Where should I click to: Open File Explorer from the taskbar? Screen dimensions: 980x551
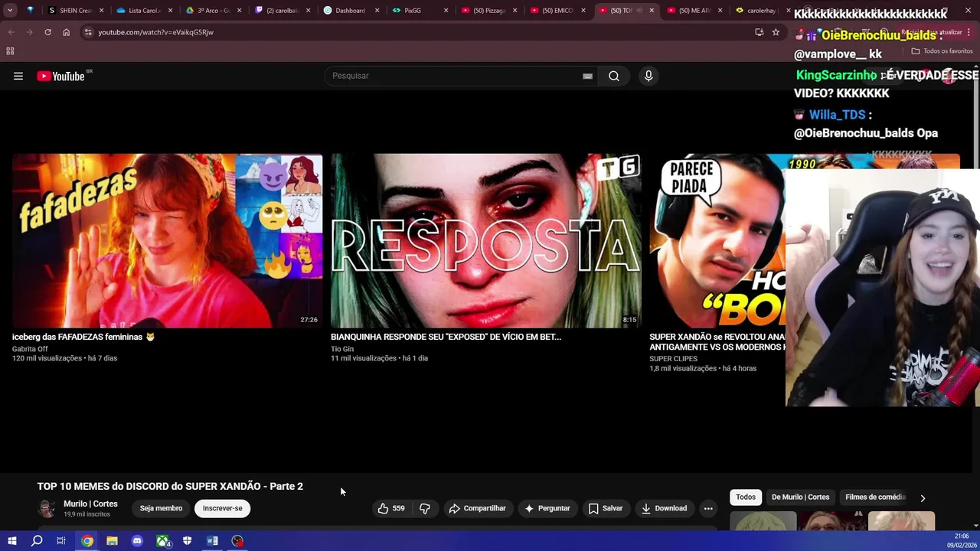pos(112,541)
